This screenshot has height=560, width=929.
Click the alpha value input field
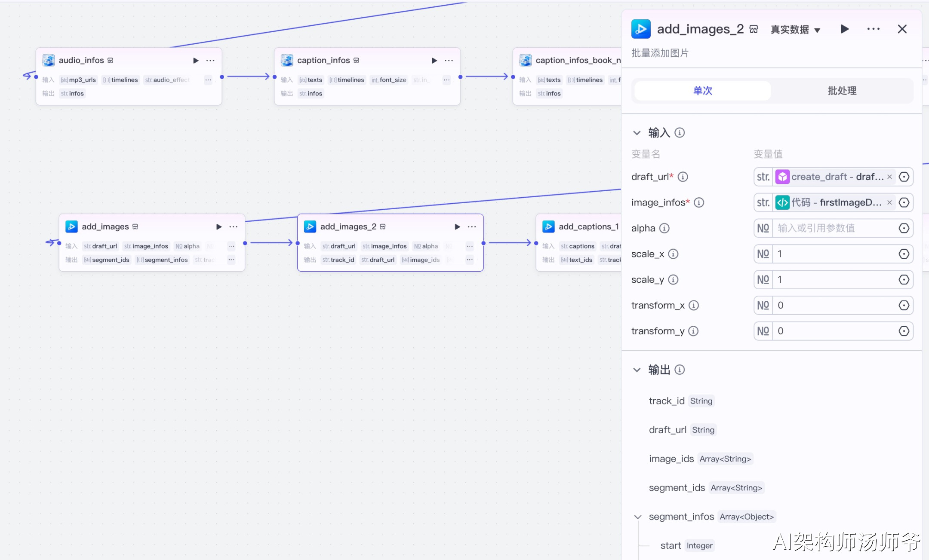pos(834,228)
